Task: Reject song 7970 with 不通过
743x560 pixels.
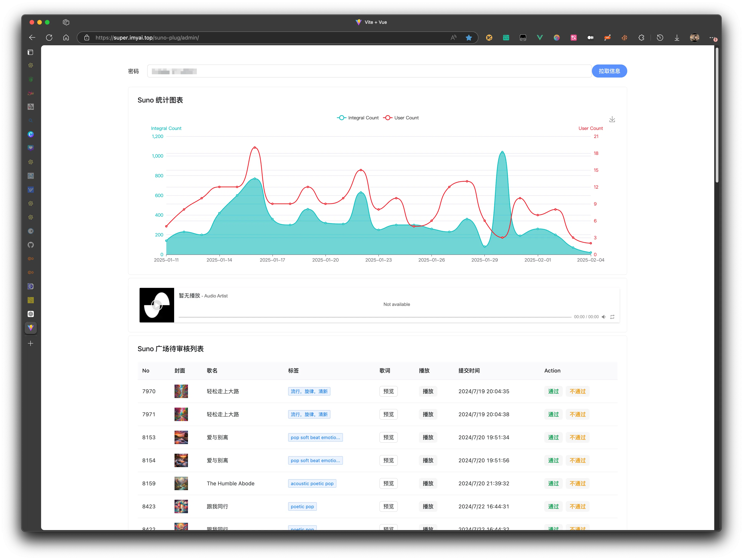Action: [577, 391]
